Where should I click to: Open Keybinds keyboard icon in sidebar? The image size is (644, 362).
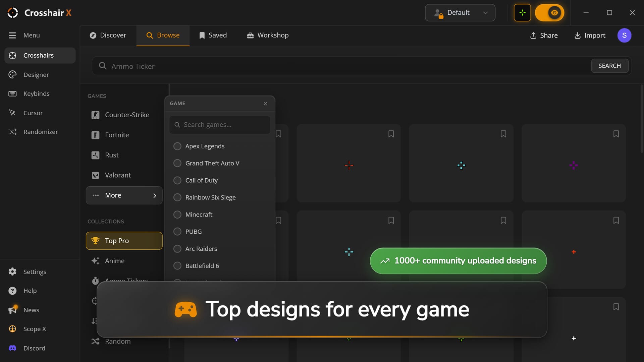(12, 94)
